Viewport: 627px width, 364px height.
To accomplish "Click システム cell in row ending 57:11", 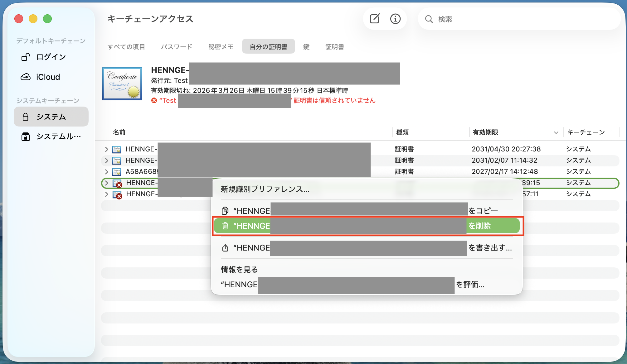I will pos(578,194).
